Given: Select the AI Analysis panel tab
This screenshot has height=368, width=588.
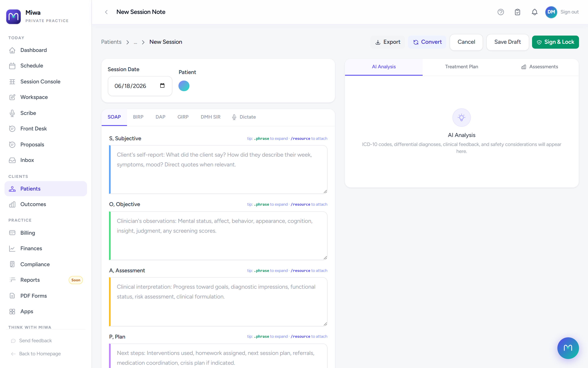Looking at the screenshot, I should tap(384, 67).
